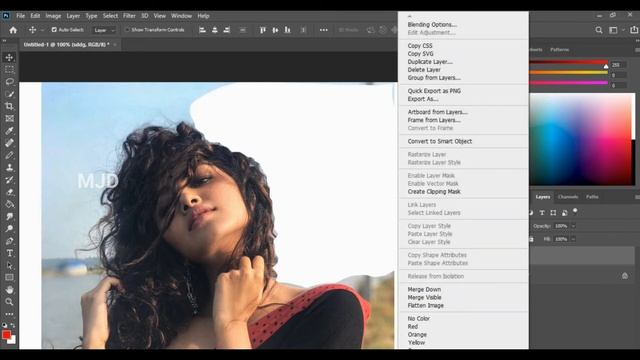Filter layers by smart object icon

coord(564,213)
